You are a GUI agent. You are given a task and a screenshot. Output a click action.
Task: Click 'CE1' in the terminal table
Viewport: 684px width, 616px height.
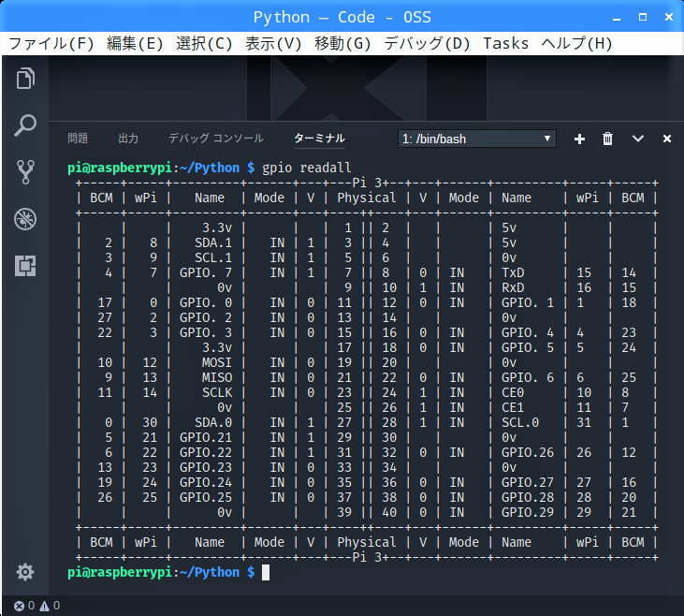[x=513, y=408]
